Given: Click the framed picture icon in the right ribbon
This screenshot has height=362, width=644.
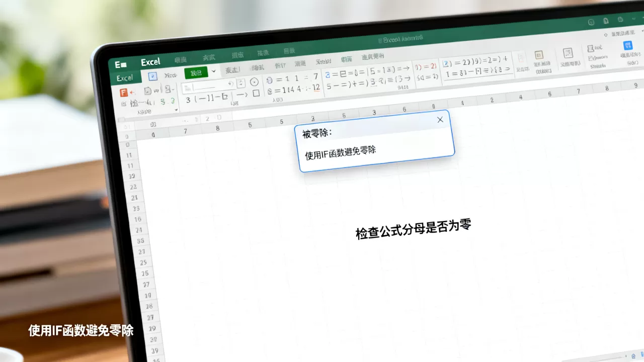Looking at the screenshot, I should 568,53.
